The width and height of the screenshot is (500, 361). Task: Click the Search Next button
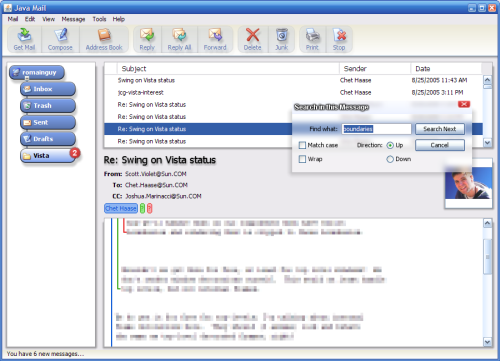click(440, 129)
